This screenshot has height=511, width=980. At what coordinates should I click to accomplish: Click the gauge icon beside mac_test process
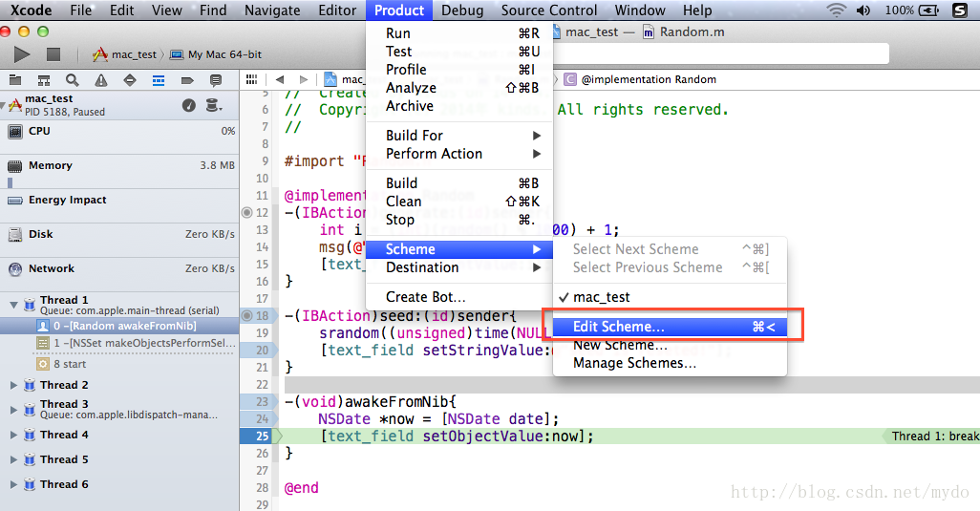(x=189, y=106)
